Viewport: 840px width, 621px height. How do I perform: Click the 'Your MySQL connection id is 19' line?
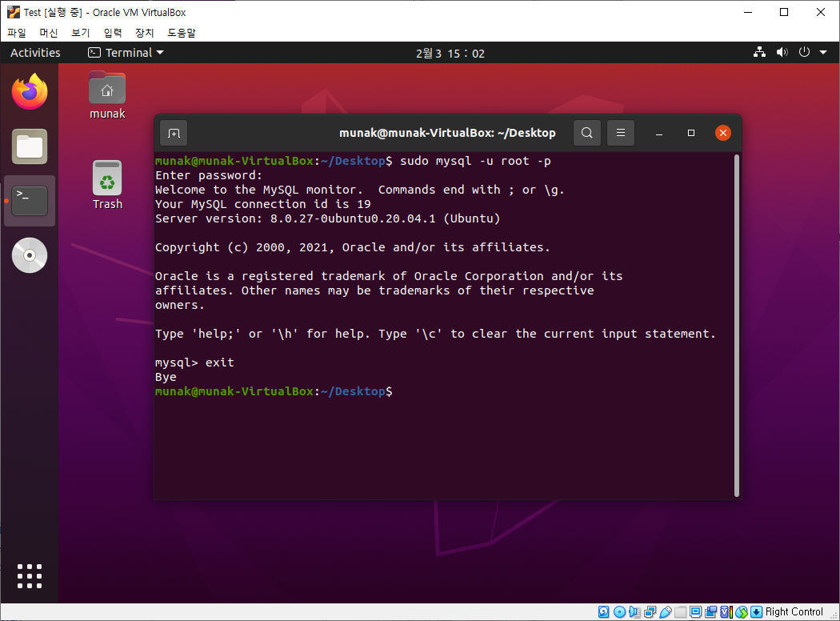(x=262, y=204)
